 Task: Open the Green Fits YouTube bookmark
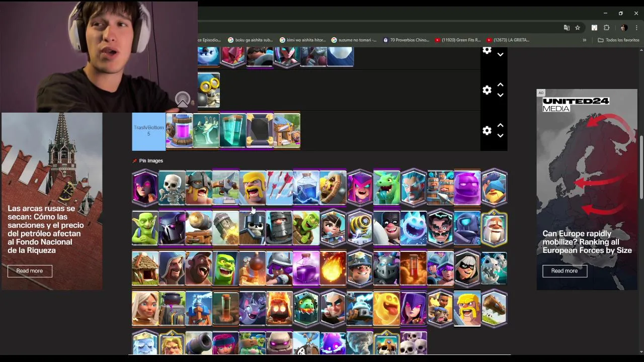pyautogui.click(x=458, y=40)
